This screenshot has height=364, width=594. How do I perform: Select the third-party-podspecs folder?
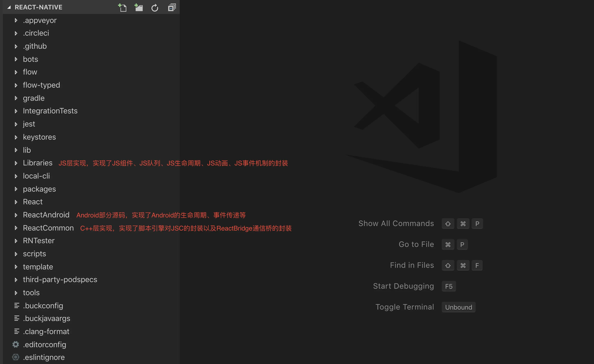[x=60, y=279]
